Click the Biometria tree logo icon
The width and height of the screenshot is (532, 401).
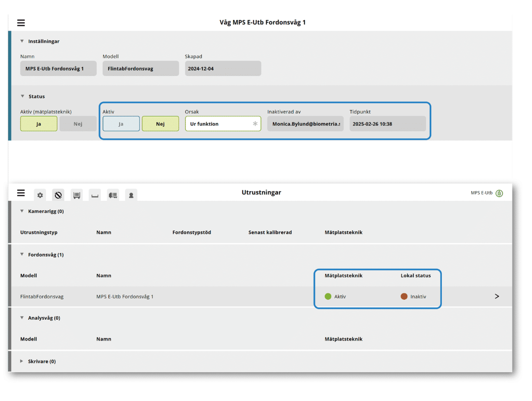click(x=499, y=193)
